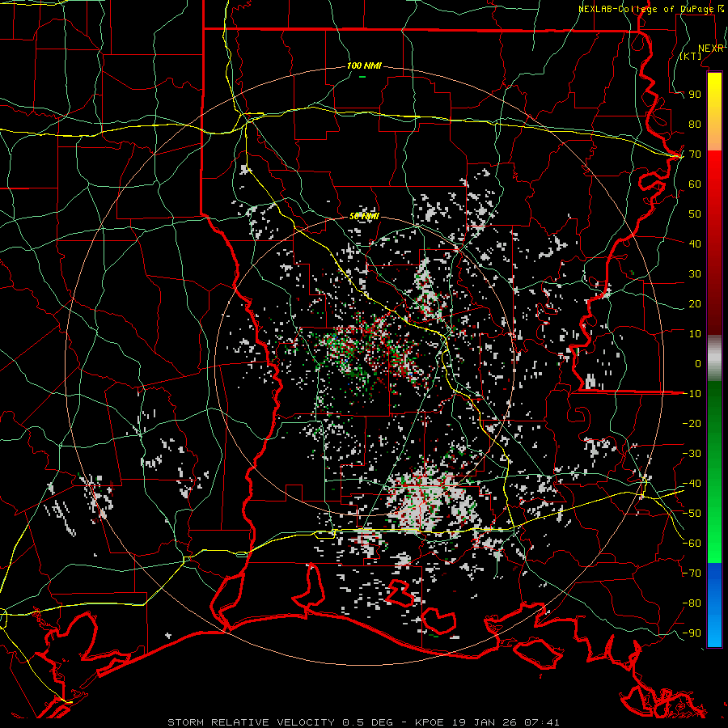Select the -80 value on velocity scale

pyautogui.click(x=692, y=603)
